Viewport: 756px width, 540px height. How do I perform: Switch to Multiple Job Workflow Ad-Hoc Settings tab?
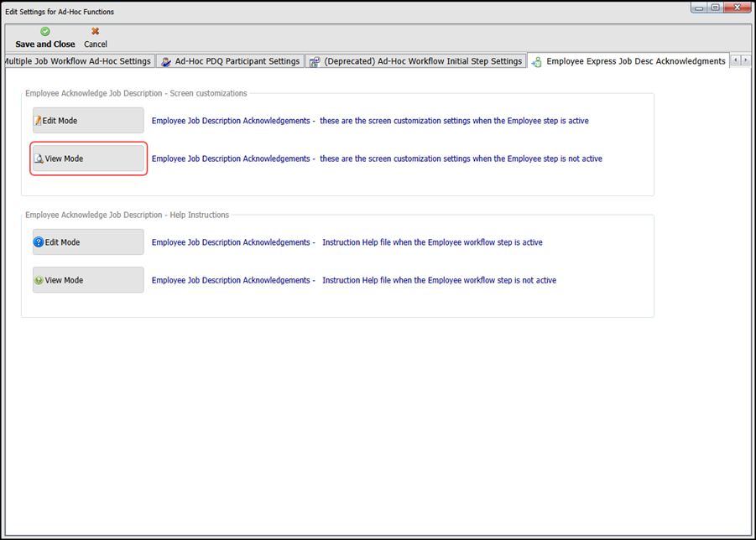click(77, 61)
